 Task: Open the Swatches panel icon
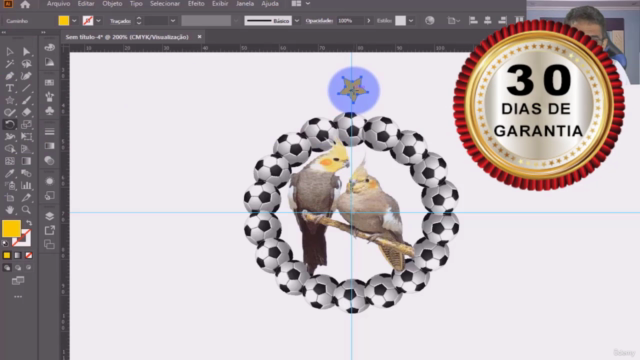click(49, 82)
